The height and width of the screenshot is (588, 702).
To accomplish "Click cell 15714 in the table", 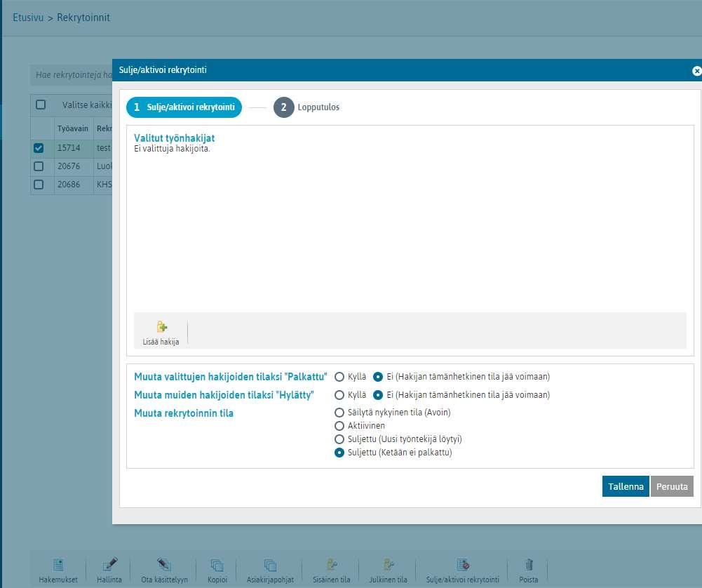I will pos(69,148).
